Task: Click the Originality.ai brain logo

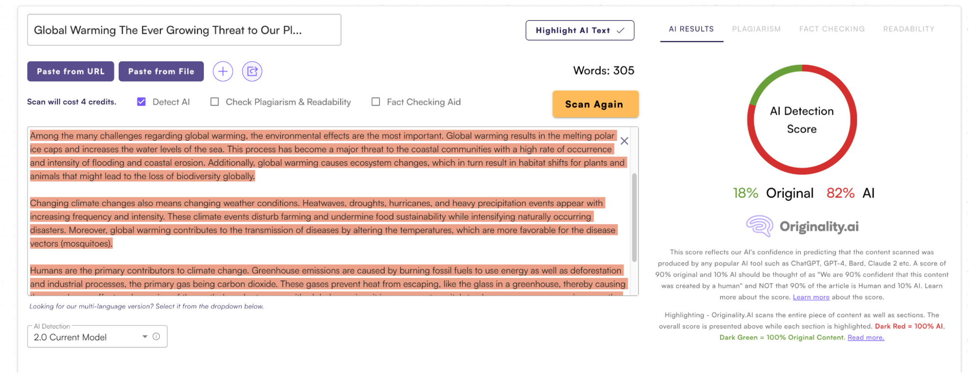Action: [759, 226]
